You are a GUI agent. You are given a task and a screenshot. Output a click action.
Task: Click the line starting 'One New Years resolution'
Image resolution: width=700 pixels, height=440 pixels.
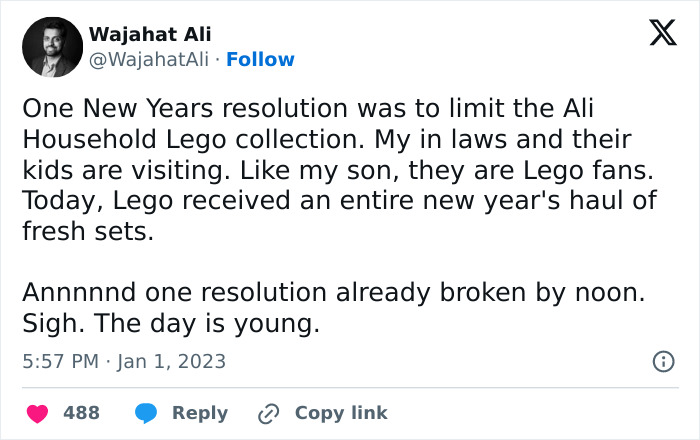tap(308, 108)
